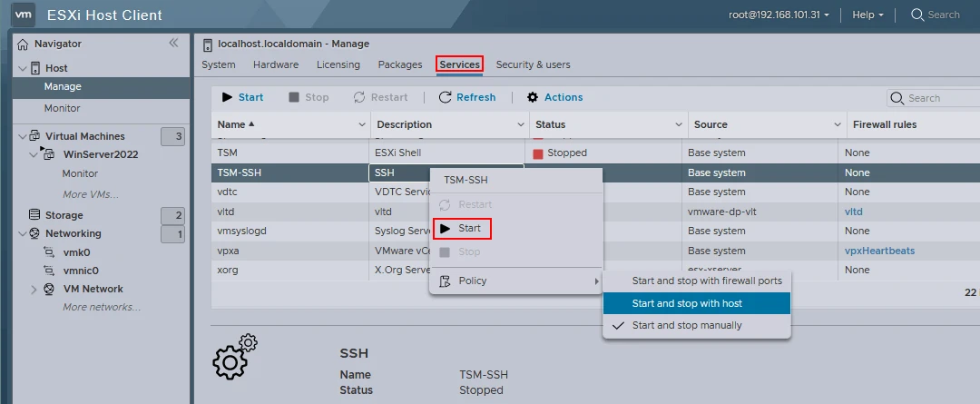Click the Storage icon in the Navigator
This screenshot has width=980, height=404.
[35, 215]
